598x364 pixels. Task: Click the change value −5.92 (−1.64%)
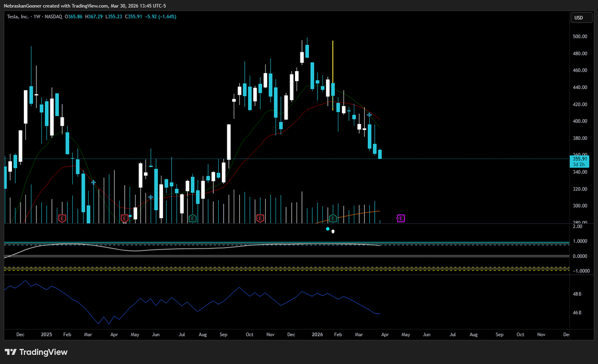click(160, 16)
